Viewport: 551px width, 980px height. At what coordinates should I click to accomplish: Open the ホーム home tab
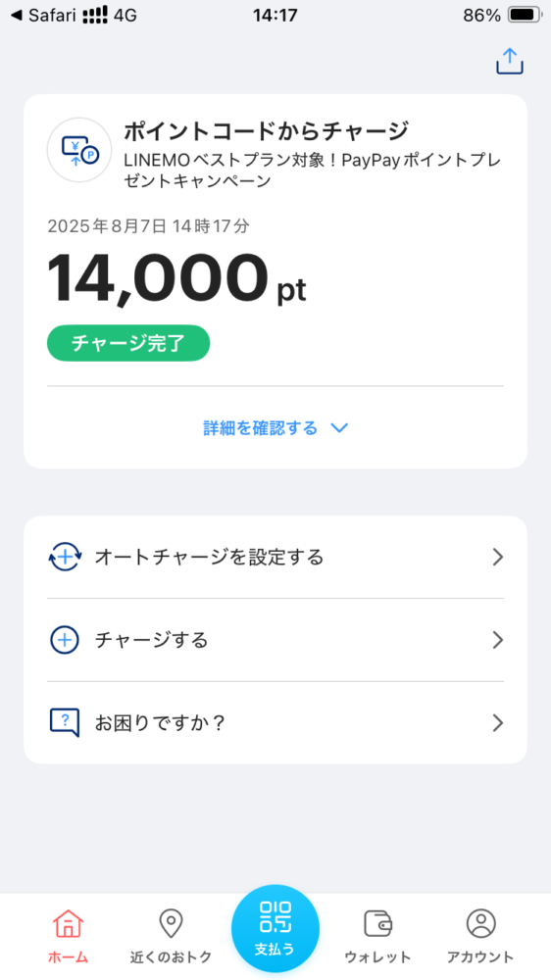68,936
